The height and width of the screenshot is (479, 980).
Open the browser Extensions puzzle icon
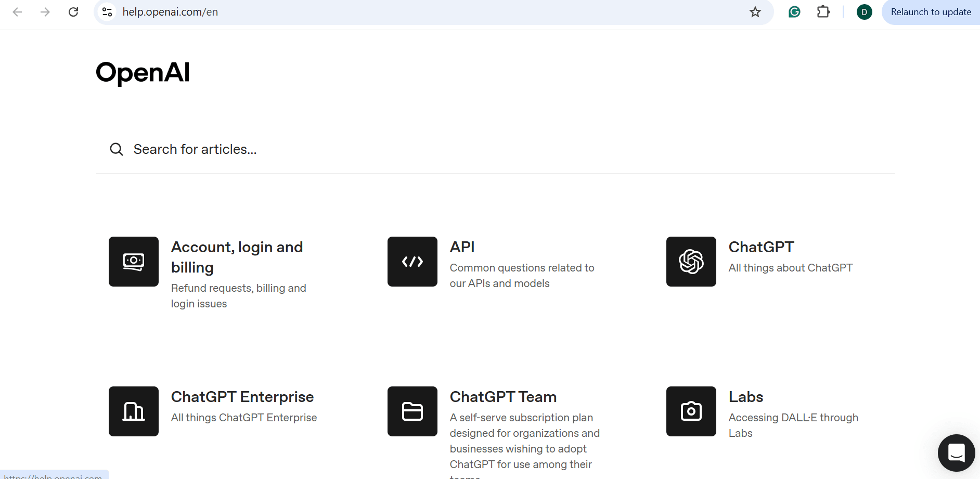click(x=823, y=12)
